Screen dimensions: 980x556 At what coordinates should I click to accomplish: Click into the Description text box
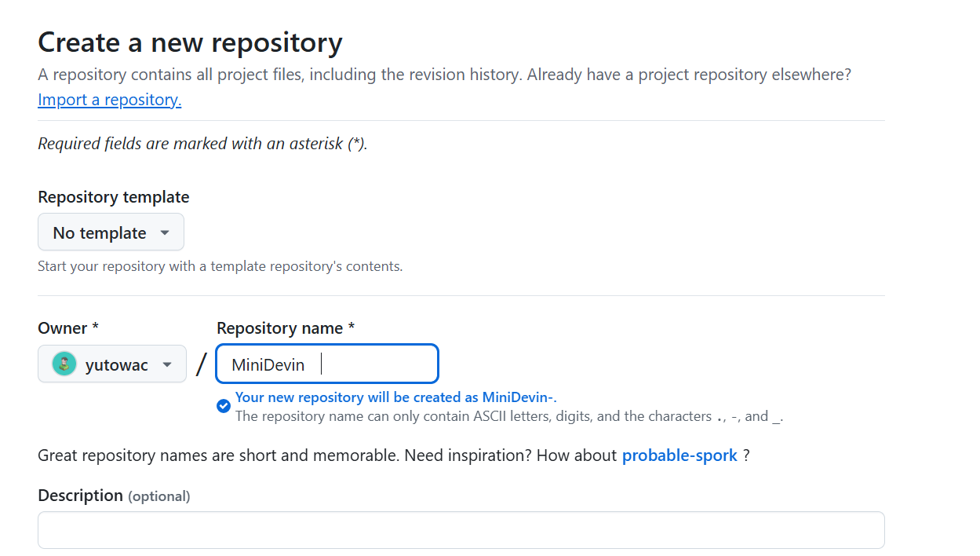[461, 530]
